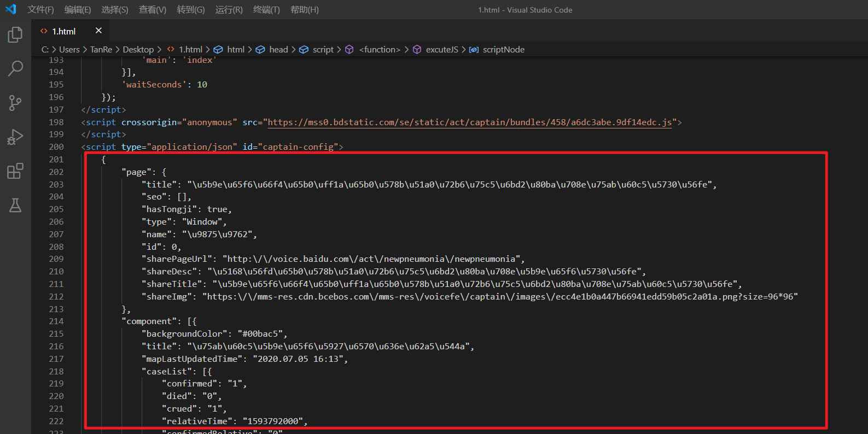The width and height of the screenshot is (868, 434).
Task: Click the "2020.07.05 16:13" value
Action: pos(298,359)
